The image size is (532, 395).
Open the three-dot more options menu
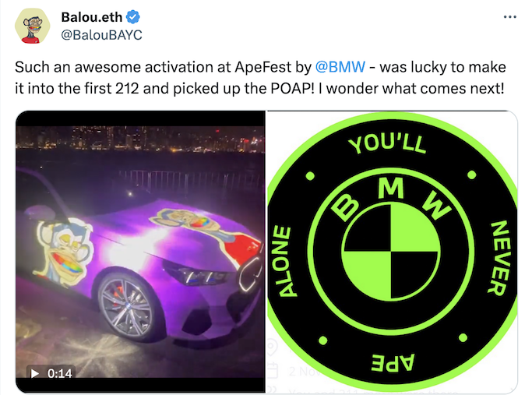(x=509, y=16)
